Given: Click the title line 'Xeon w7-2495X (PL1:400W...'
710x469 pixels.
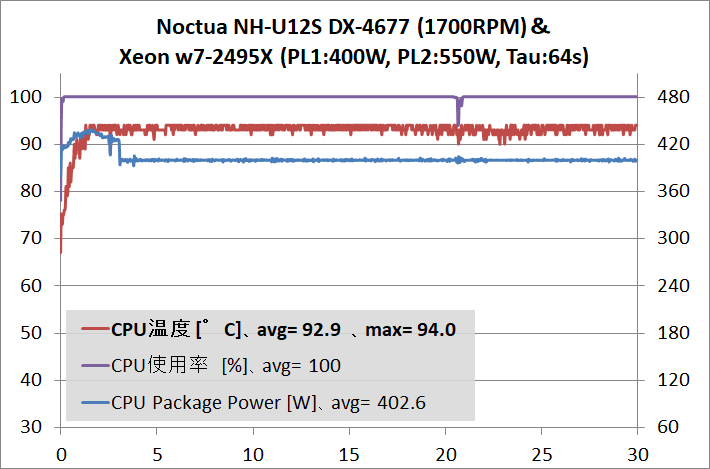Looking at the screenshot, I should pyautogui.click(x=354, y=57).
